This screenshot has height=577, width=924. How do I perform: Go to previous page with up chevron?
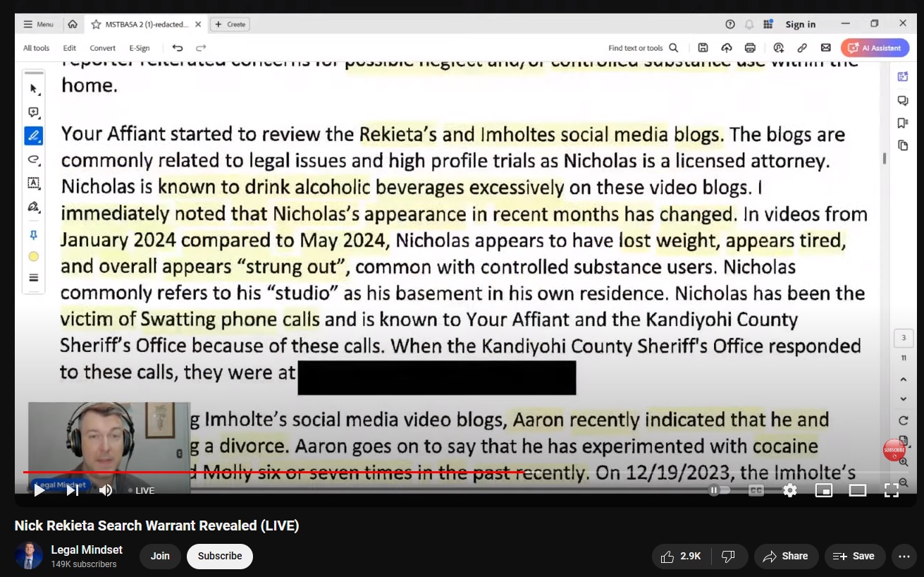click(904, 379)
